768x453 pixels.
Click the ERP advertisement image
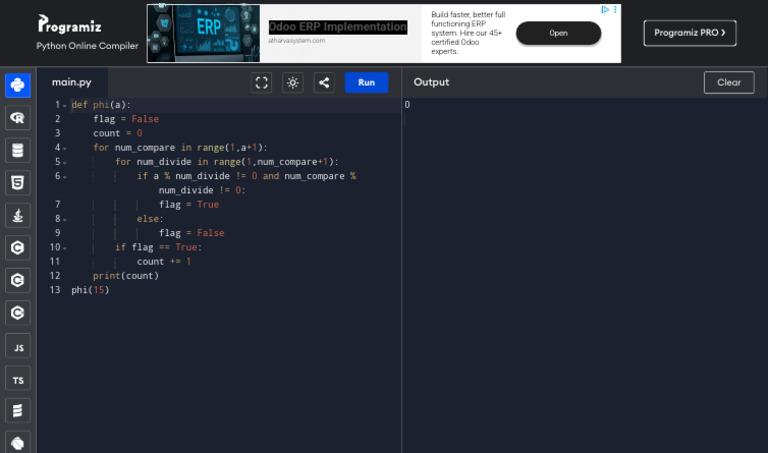(205, 33)
